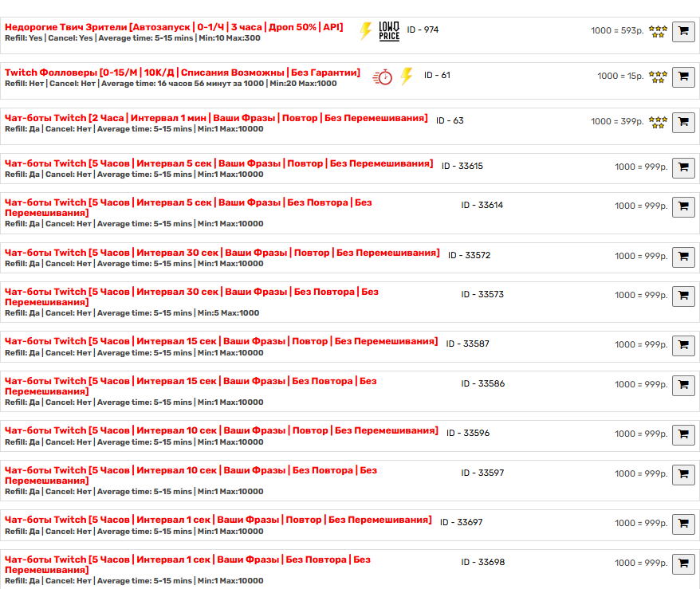Viewport: 700px width, 589px height.
Task: Click star rating for 399р. service
Action: click(658, 122)
